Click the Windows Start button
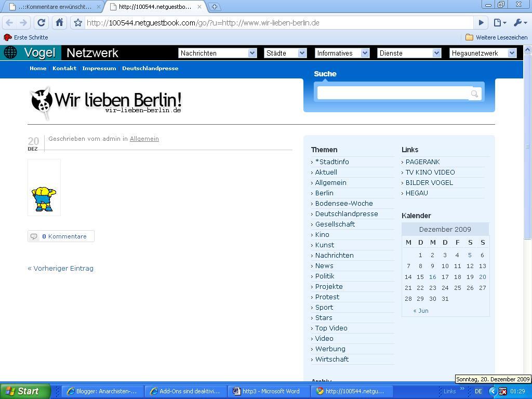Screen dimensions: 532x399 (25, 391)
